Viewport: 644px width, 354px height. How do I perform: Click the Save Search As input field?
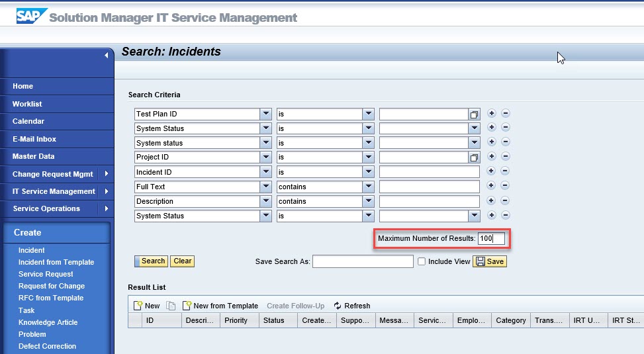point(363,261)
